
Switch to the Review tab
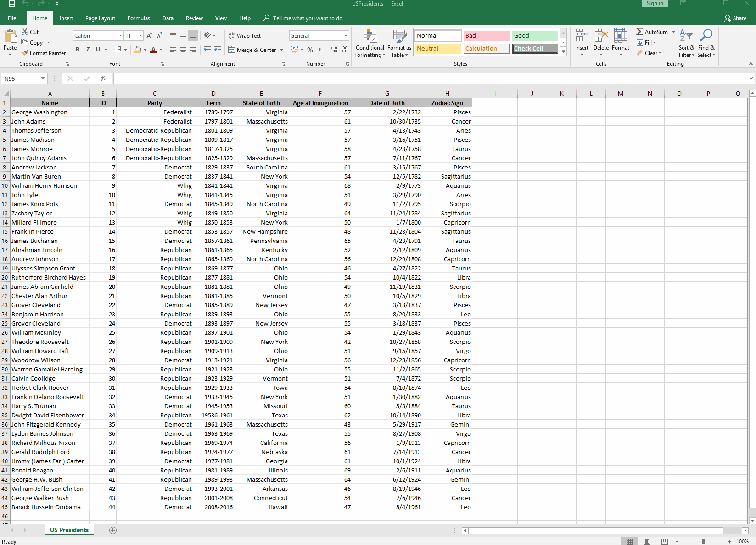(194, 18)
